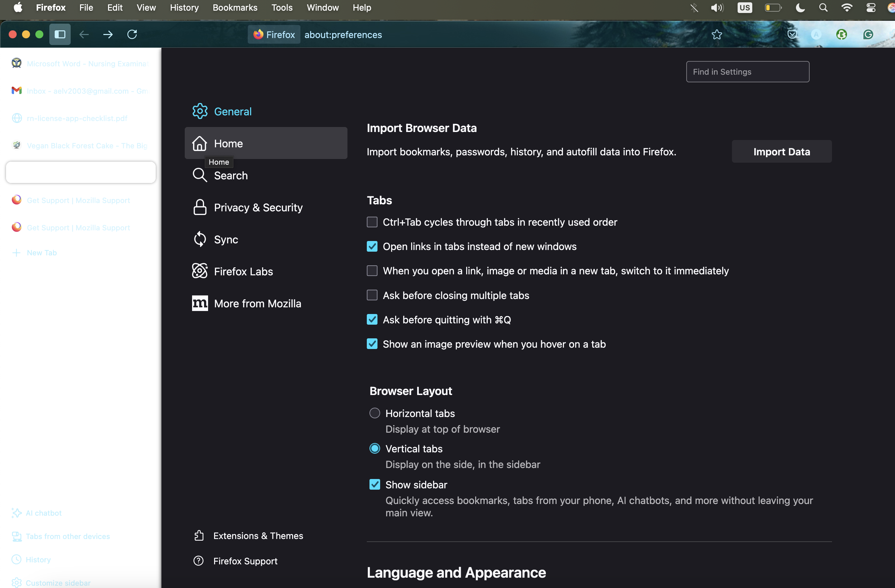This screenshot has height=588, width=895.
Task: Open the Edit menu
Action: 115,8
